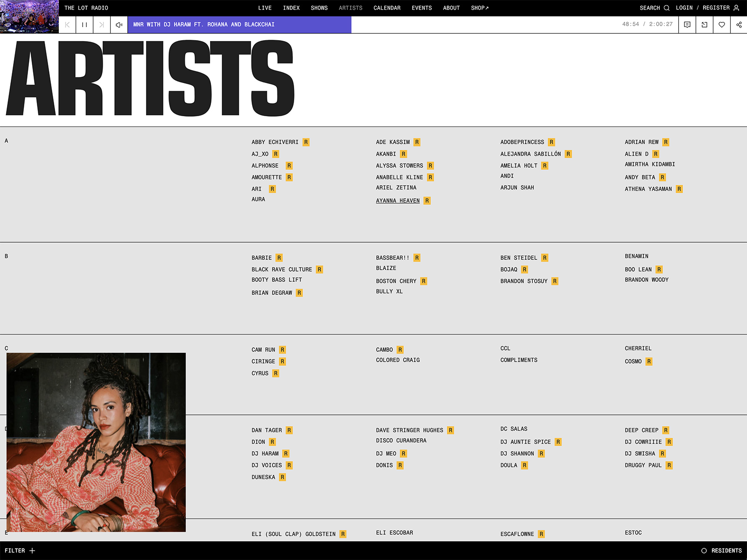Go to the Calendar page
This screenshot has height=560, width=747.
pos(387,8)
